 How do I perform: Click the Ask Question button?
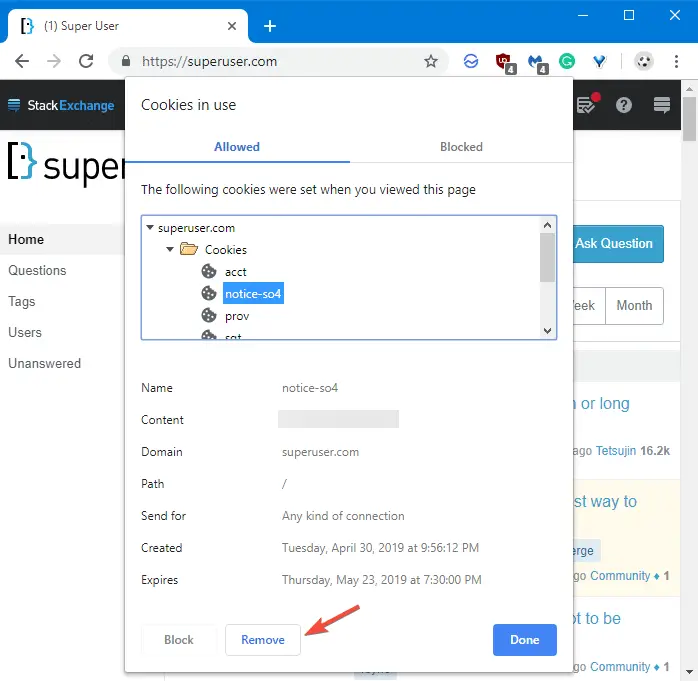coord(618,243)
